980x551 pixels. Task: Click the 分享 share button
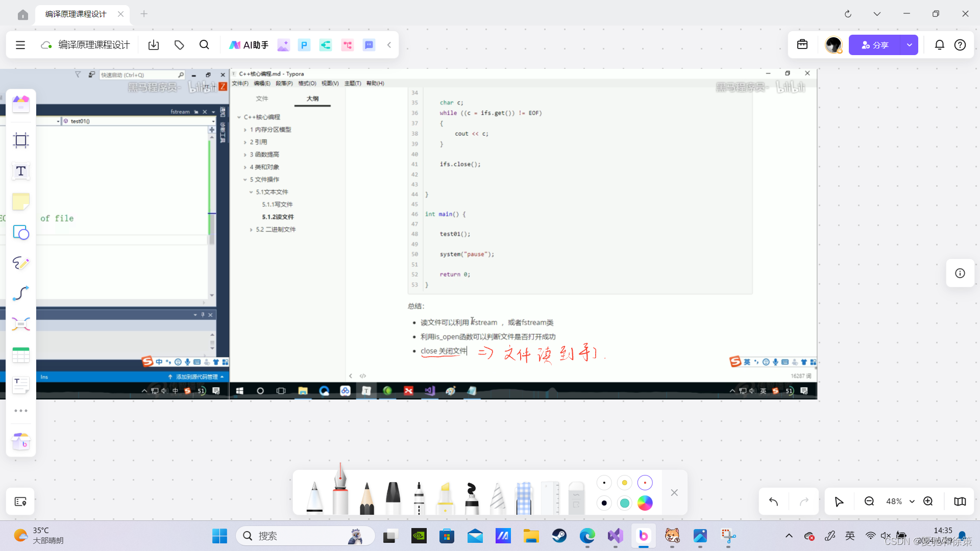pyautogui.click(x=875, y=45)
